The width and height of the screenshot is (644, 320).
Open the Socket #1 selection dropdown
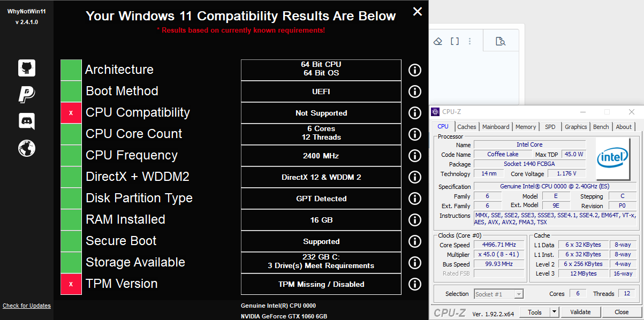(499, 294)
